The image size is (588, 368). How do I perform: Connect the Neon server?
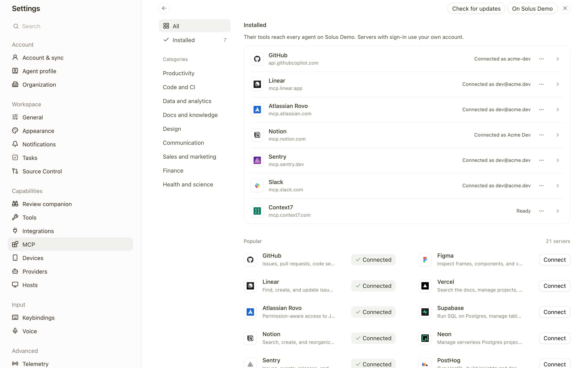pos(555,338)
